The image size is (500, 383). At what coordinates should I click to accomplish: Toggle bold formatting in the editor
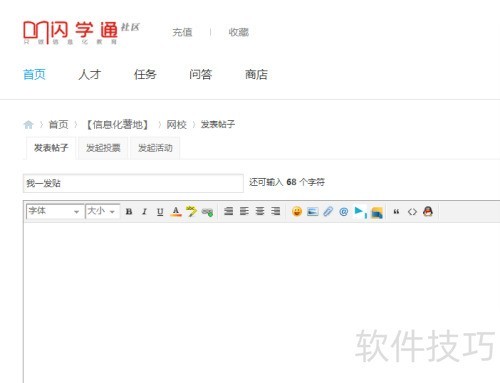129,212
